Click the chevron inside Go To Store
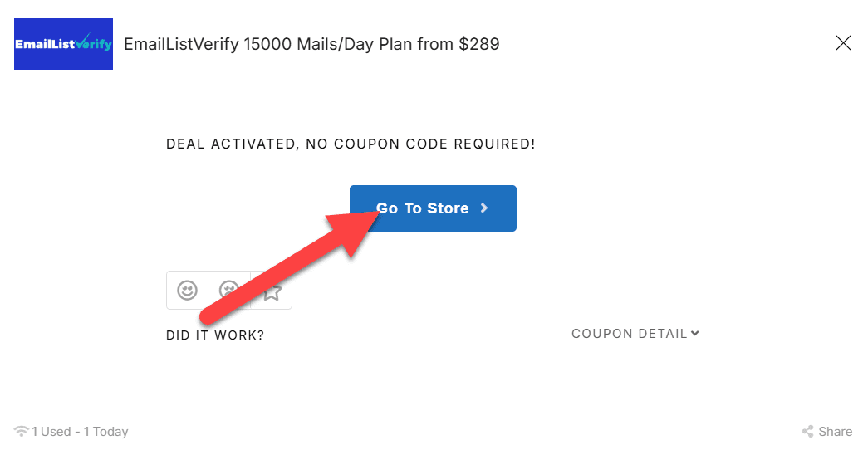868x460 pixels. click(484, 208)
